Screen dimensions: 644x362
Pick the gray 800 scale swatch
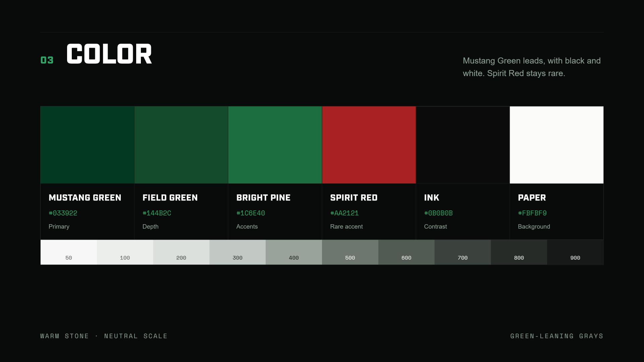pyautogui.click(x=519, y=252)
